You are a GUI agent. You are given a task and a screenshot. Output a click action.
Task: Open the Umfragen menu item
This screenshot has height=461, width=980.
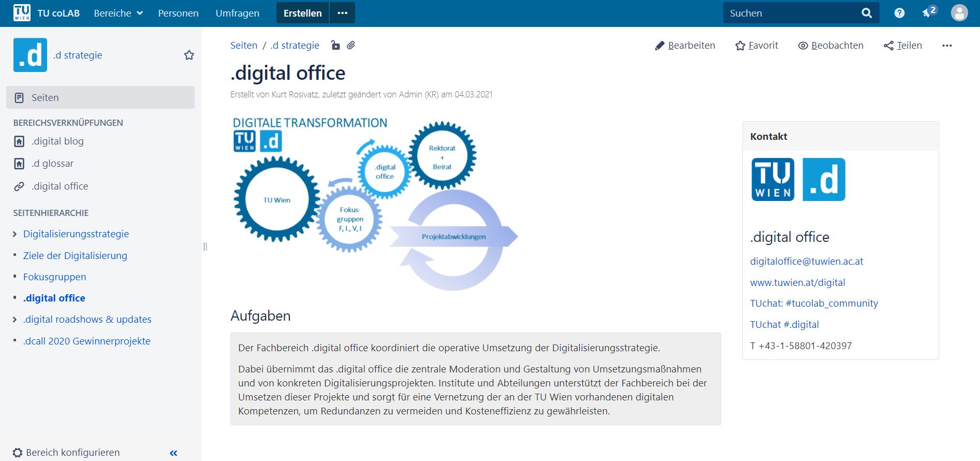click(x=238, y=13)
